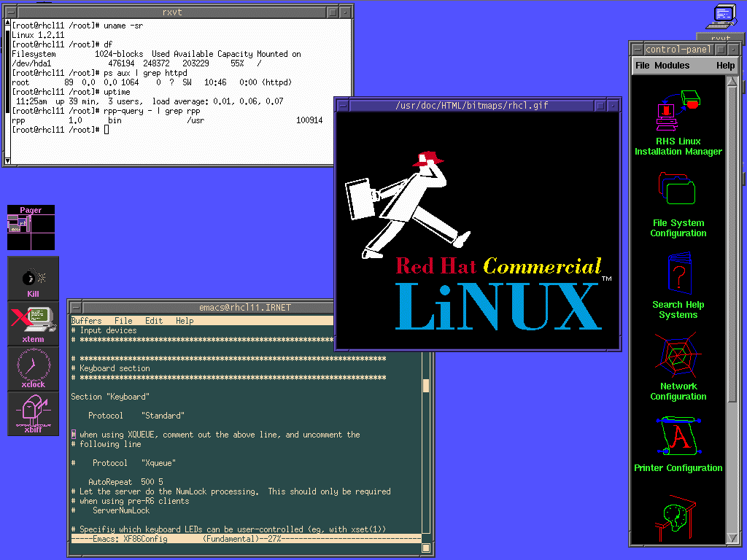Viewport: 747px width, 560px height.
Task: Click the Kill bomb button
Action: click(34, 279)
